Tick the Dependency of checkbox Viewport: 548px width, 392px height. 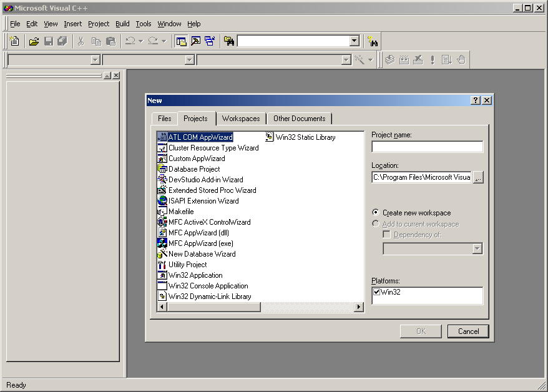[386, 235]
